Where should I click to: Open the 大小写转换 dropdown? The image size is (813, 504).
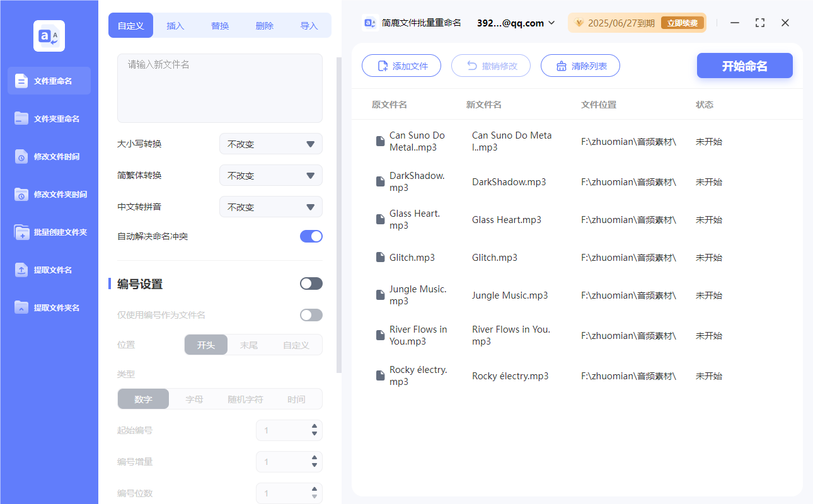point(270,144)
